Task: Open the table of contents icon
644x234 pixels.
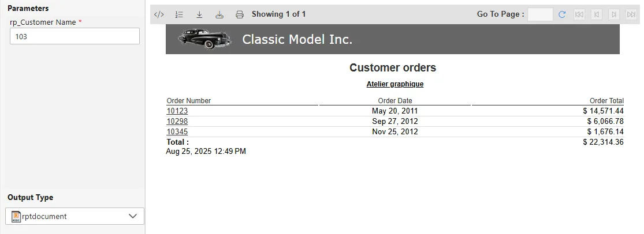Action: pos(179,14)
